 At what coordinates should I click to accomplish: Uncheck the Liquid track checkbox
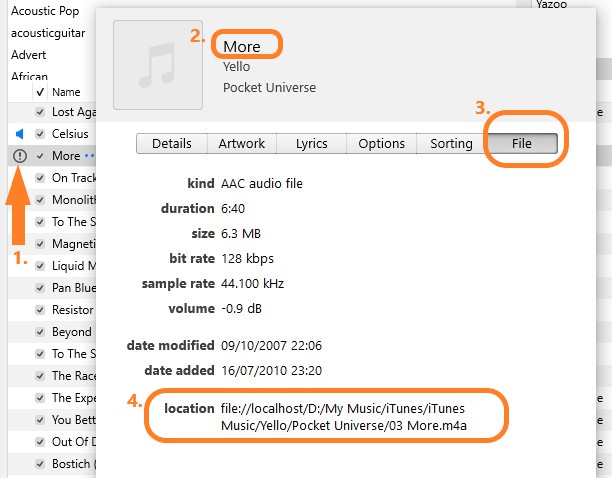click(40, 266)
